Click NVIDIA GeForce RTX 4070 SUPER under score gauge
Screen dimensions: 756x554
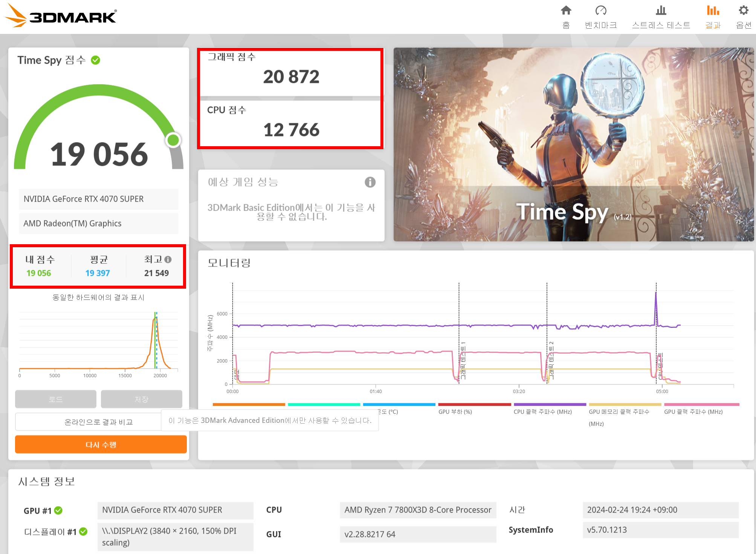tap(99, 199)
